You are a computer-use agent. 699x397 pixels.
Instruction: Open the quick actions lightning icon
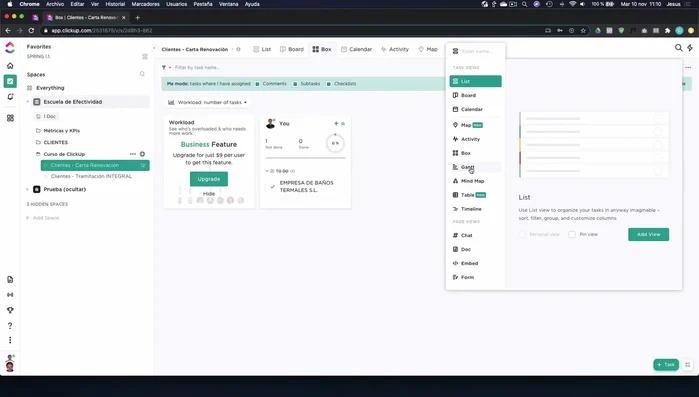tap(690, 48)
